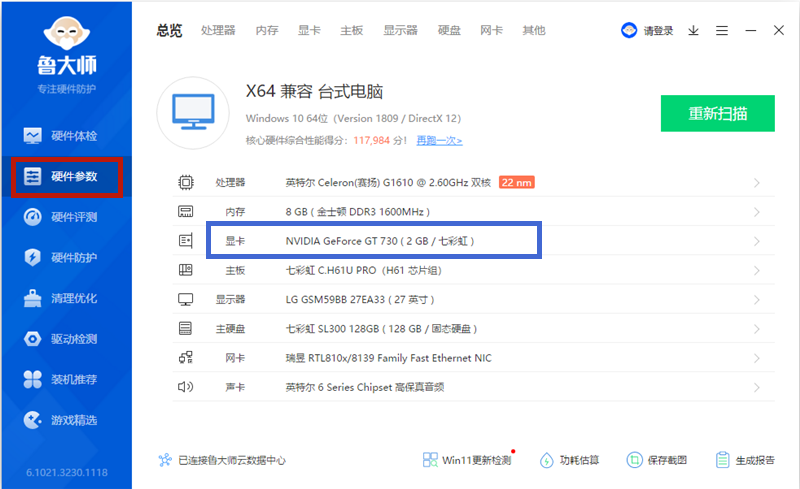Click 英特尔 6 Series Chipset audio text
The image size is (800, 489).
tap(364, 387)
